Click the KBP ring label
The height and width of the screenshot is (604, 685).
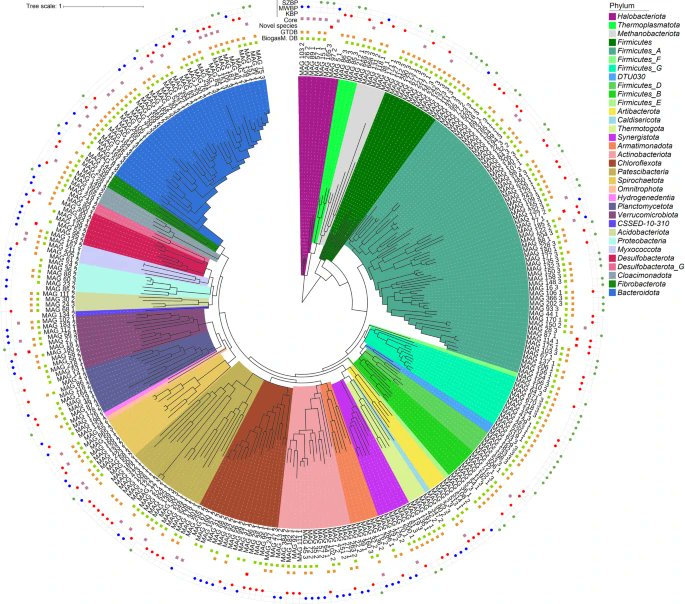(291, 14)
